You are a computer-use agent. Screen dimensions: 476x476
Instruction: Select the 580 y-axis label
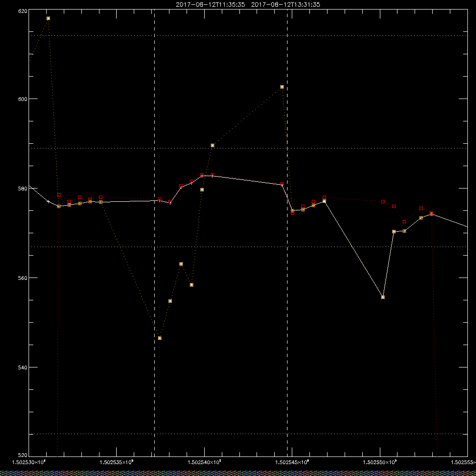[23, 188]
